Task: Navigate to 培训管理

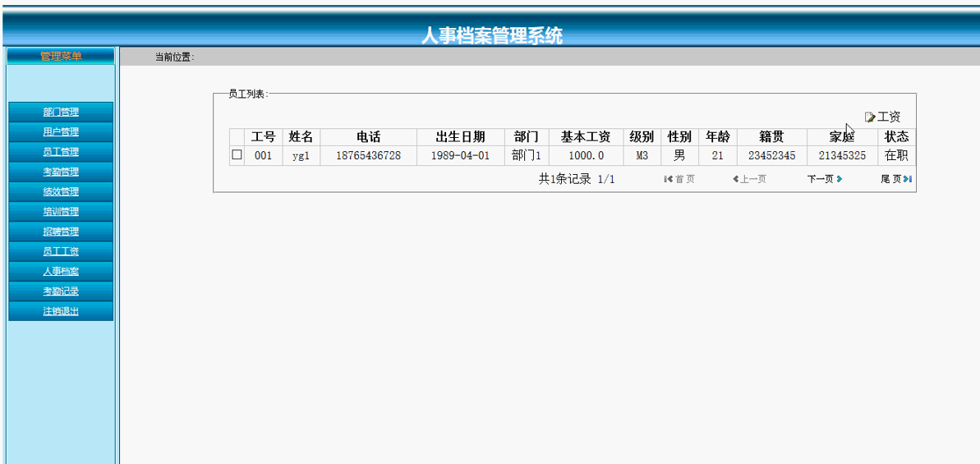Action: tap(61, 213)
